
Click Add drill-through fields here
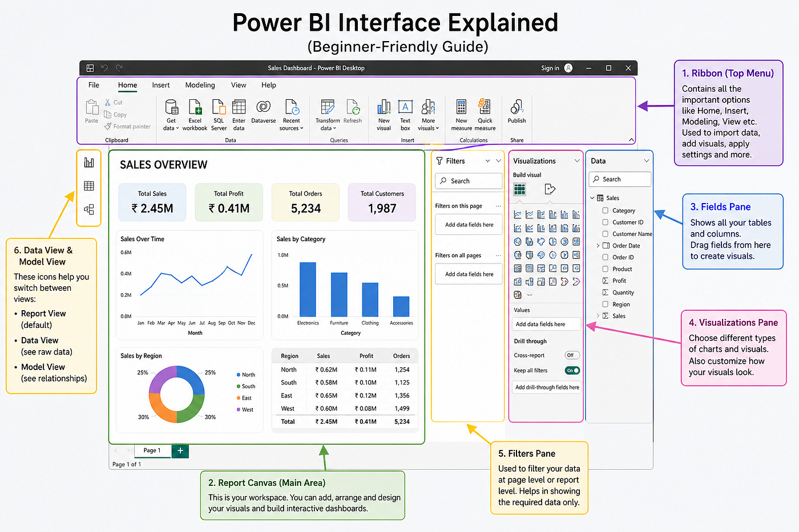pos(547,387)
